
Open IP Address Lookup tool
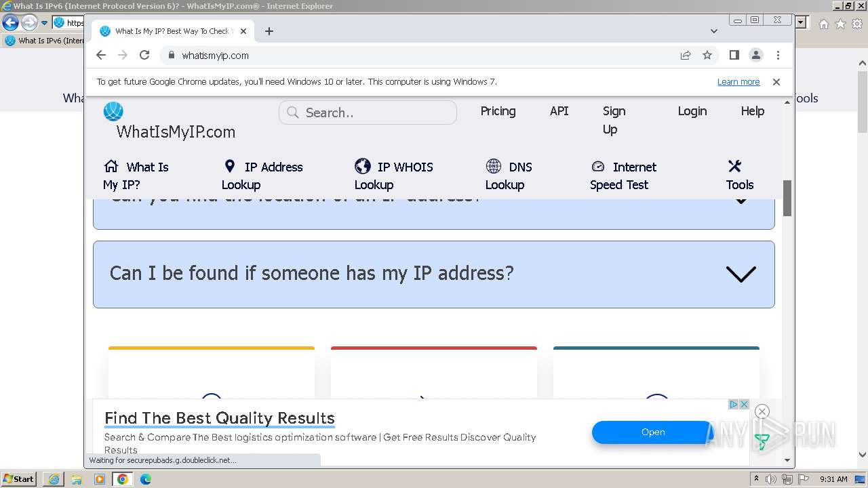tap(262, 176)
